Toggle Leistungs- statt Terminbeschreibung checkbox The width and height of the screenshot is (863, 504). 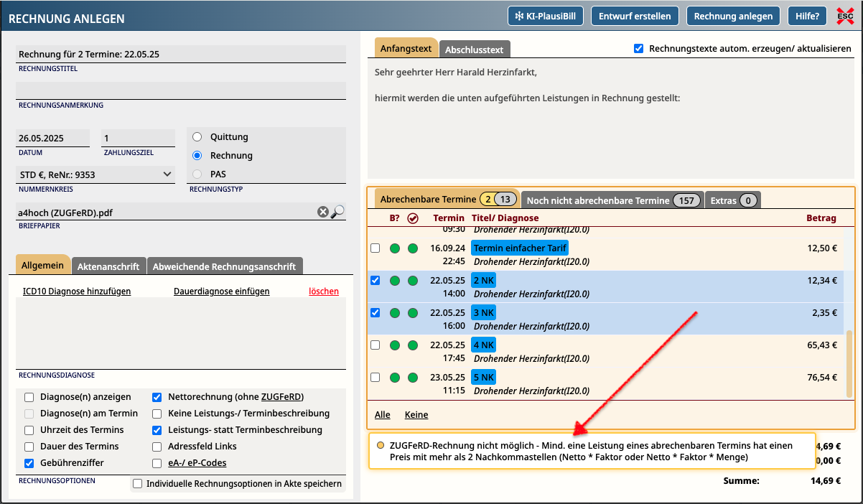[157, 430]
